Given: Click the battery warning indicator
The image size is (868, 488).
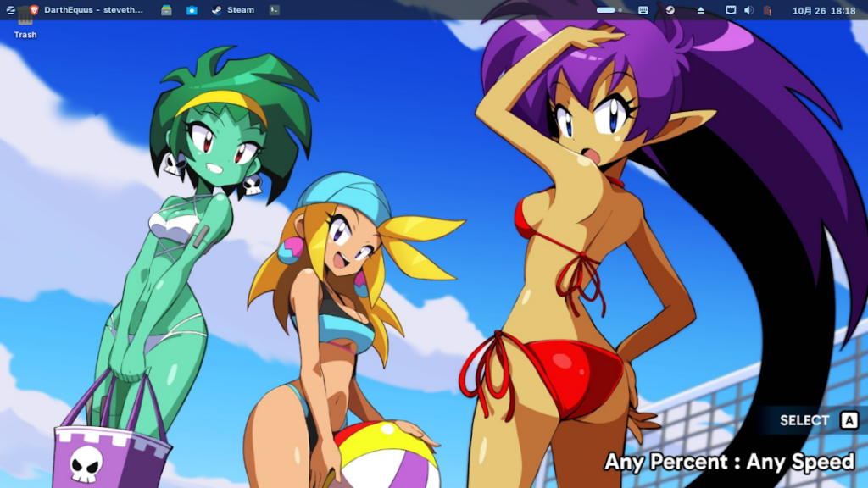Looking at the screenshot, I should [767, 10].
